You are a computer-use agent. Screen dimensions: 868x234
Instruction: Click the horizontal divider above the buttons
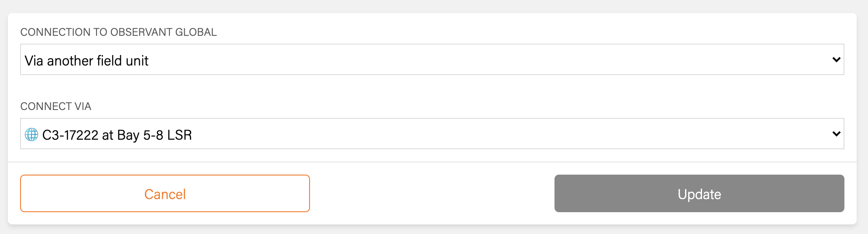coord(432,162)
